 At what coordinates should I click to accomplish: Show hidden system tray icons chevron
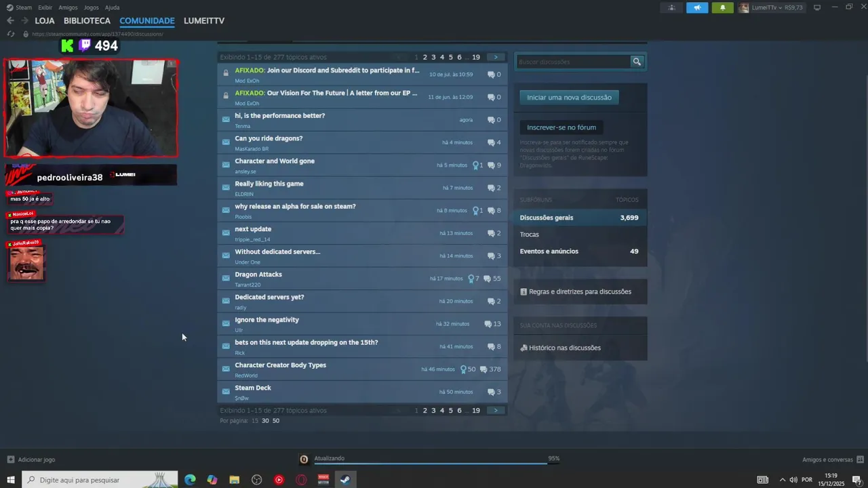[x=782, y=480]
